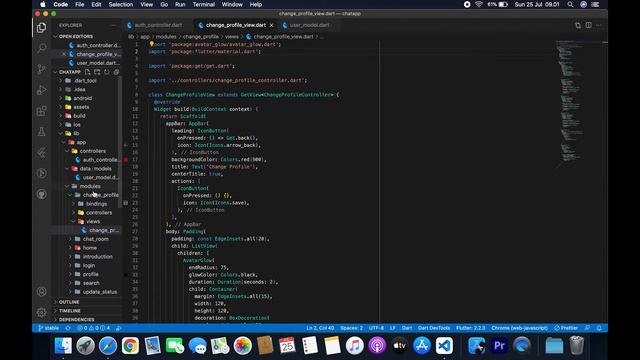Switch to the user_model.dart tab
This screenshot has width=640, height=360.
pos(309,25)
